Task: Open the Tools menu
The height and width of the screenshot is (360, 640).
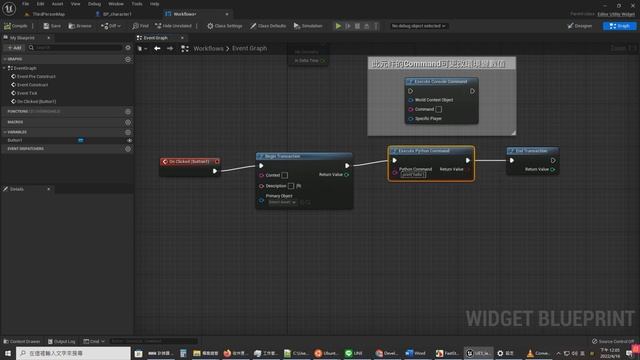Action: tap(137, 4)
